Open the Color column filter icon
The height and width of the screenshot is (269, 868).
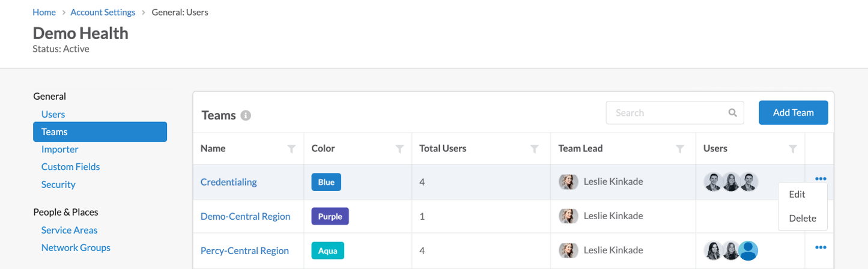[399, 148]
